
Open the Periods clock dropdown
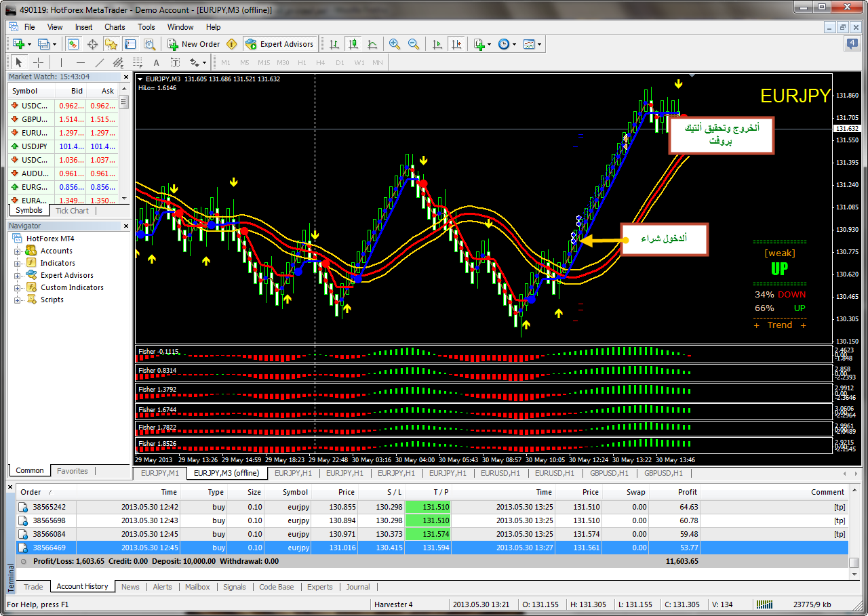click(507, 44)
